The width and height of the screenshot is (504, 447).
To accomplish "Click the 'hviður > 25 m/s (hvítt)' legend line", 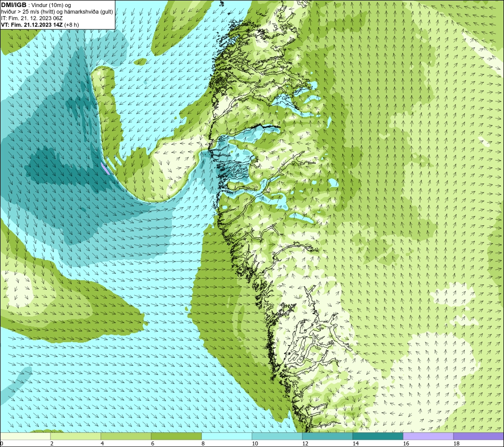I will point(57,12).
